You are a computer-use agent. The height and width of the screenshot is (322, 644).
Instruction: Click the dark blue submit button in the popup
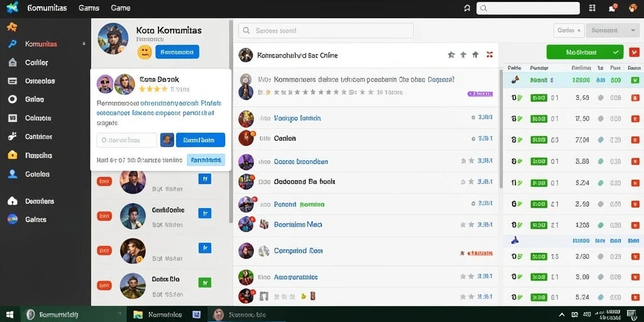coord(201,140)
